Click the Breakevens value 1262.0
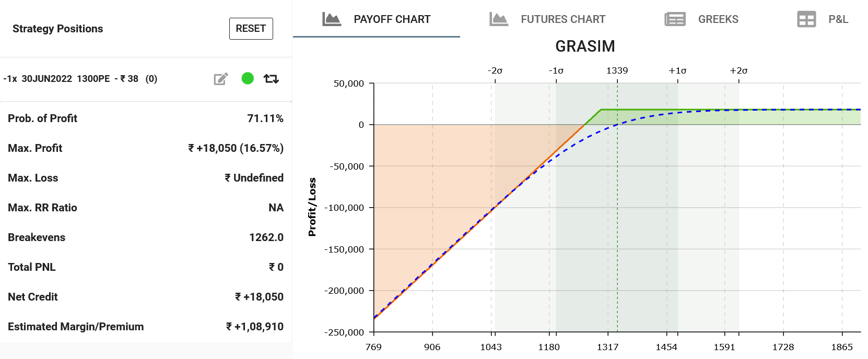 click(266, 237)
